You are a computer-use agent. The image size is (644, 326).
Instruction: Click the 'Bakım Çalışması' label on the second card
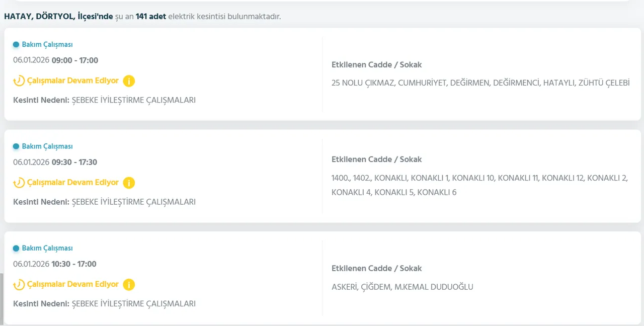tap(46, 146)
